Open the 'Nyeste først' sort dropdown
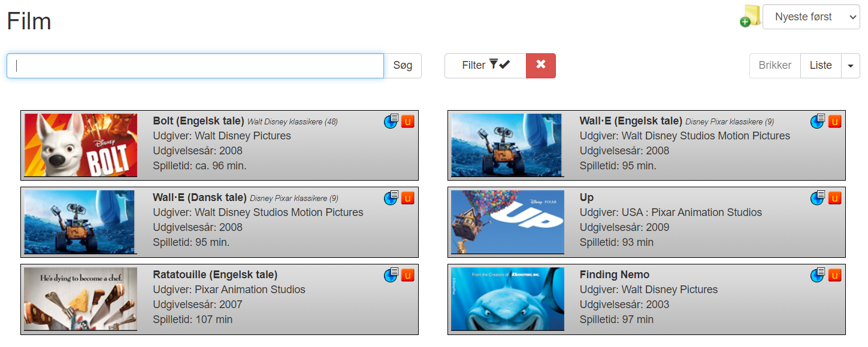868x347 pixels. tap(811, 17)
